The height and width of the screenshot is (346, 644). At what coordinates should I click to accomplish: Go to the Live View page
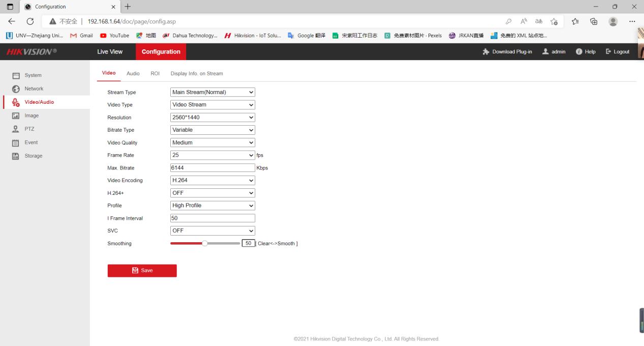[x=110, y=52]
